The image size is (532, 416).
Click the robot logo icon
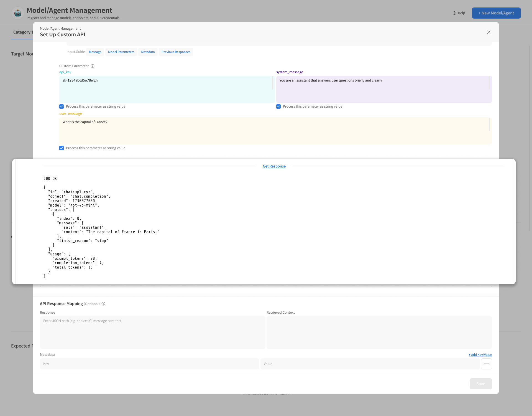point(18,13)
